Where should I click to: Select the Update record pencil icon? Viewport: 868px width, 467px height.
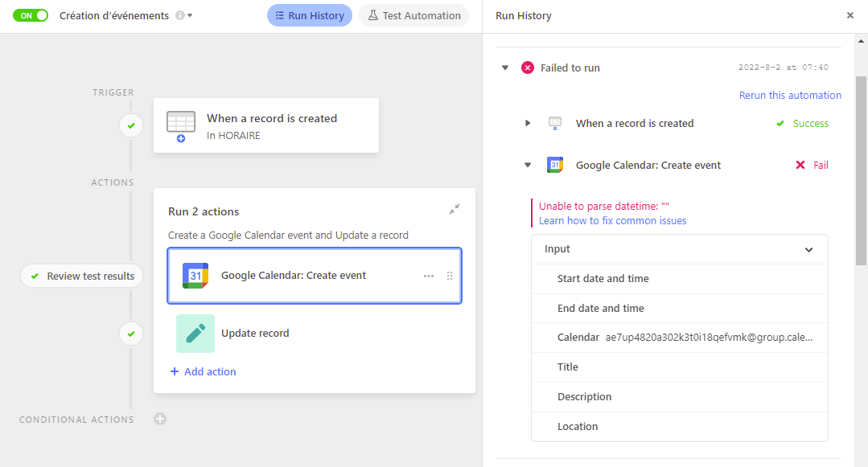click(195, 334)
